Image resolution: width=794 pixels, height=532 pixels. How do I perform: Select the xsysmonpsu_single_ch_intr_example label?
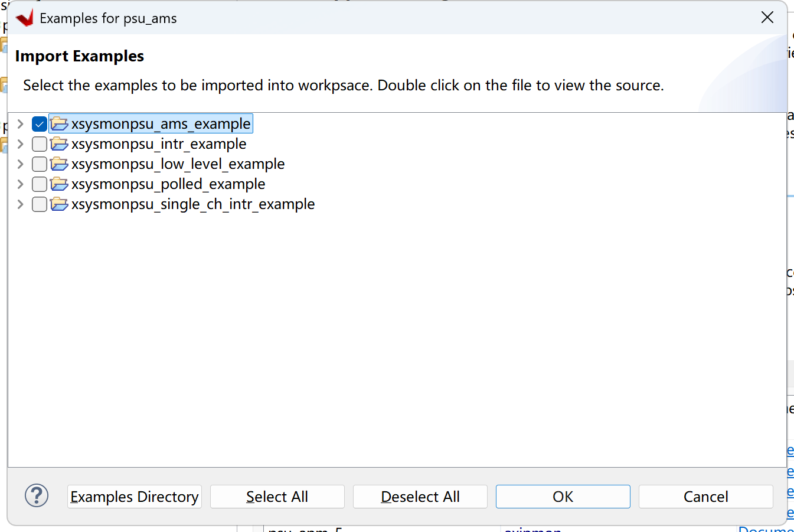pos(193,204)
